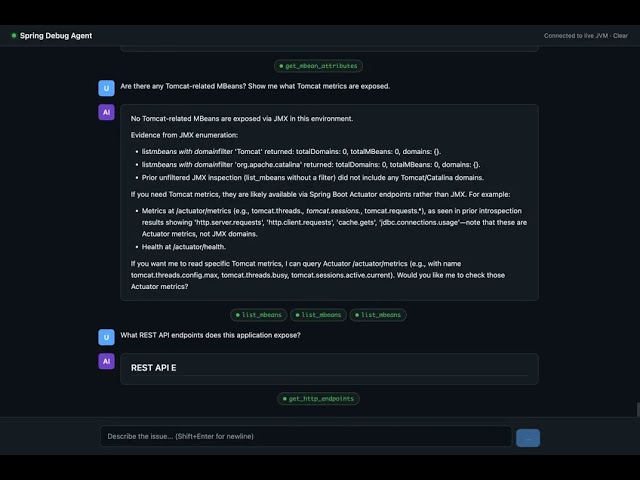Viewport: 640px width, 480px height.
Task: Click the 'Health at /actuator/health.' bullet
Action: coord(184,247)
